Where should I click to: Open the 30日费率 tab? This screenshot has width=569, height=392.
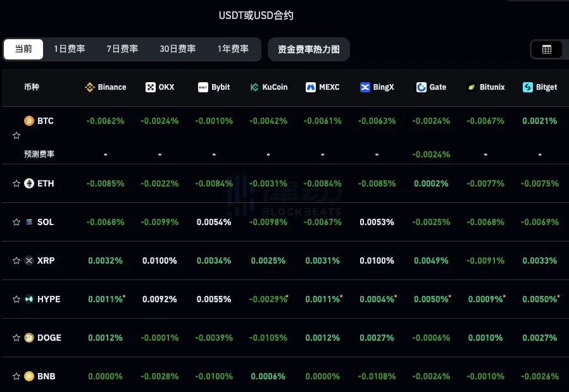click(x=178, y=49)
